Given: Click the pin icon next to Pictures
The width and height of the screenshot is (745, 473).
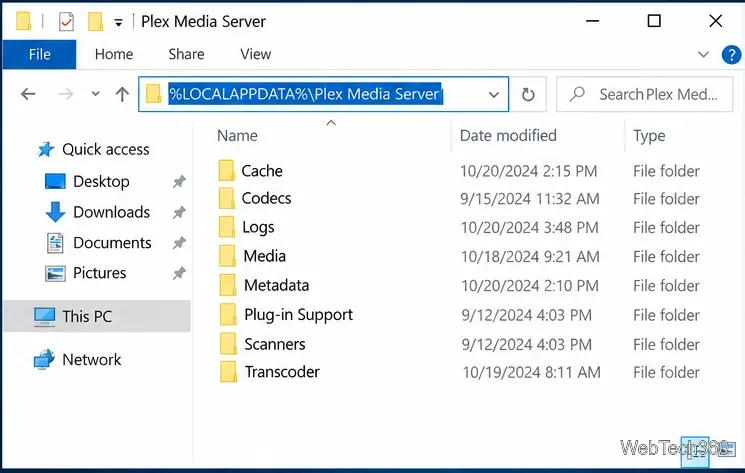Looking at the screenshot, I should 179,273.
